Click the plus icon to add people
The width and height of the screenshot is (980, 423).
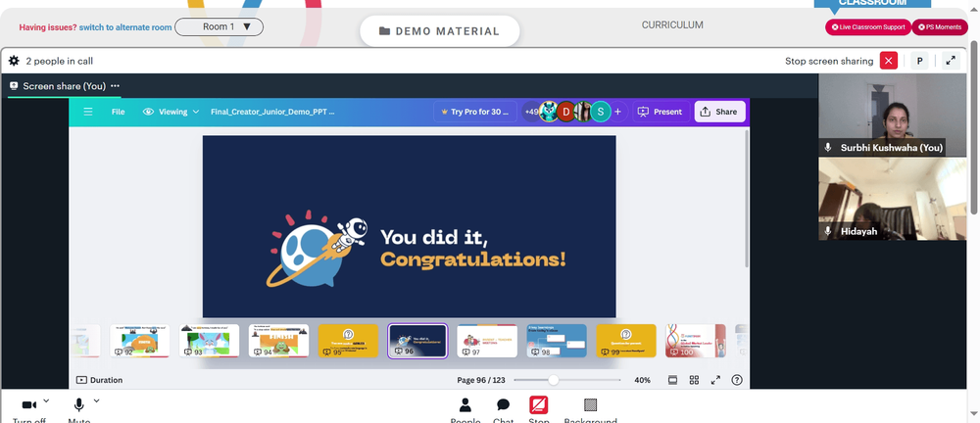[x=618, y=112]
